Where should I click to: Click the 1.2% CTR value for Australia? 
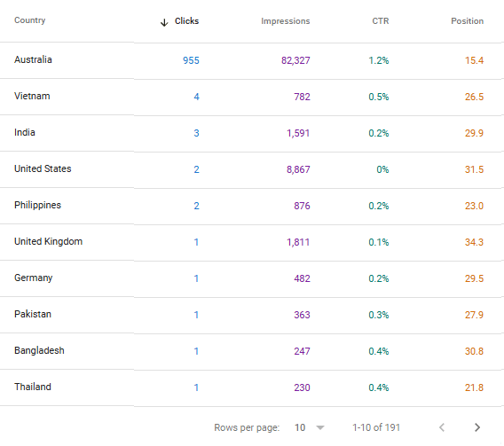coord(379,60)
